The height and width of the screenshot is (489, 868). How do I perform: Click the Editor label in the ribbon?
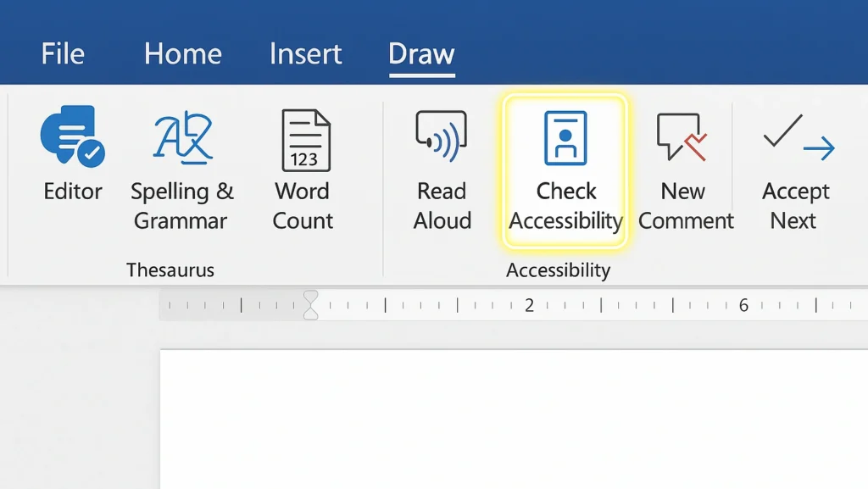click(72, 192)
